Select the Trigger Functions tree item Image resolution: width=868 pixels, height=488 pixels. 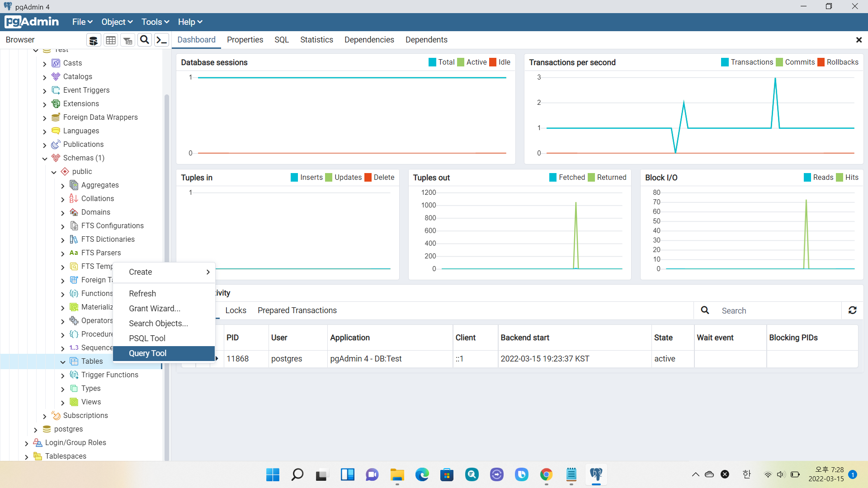point(109,375)
